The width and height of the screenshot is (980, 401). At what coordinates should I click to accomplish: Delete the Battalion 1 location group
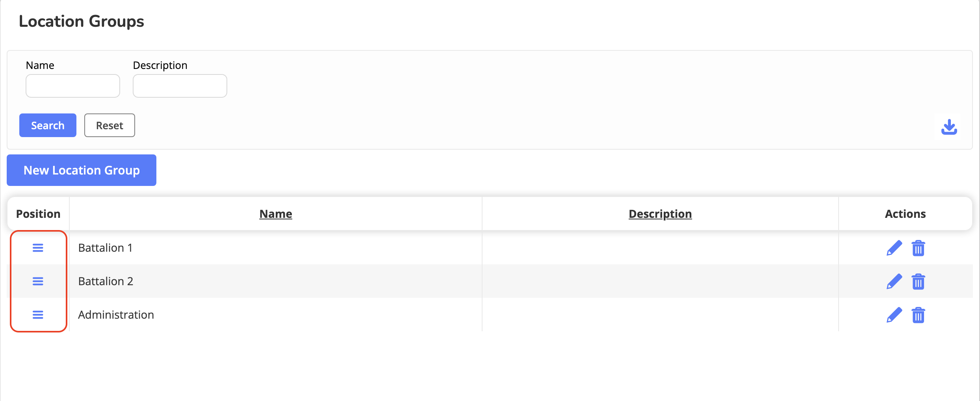click(x=918, y=248)
